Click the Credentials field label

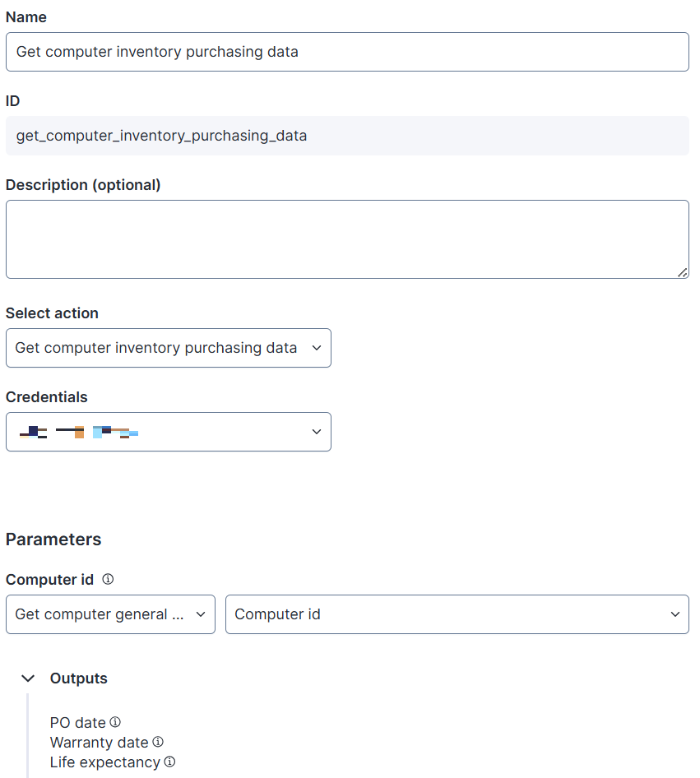(x=47, y=397)
